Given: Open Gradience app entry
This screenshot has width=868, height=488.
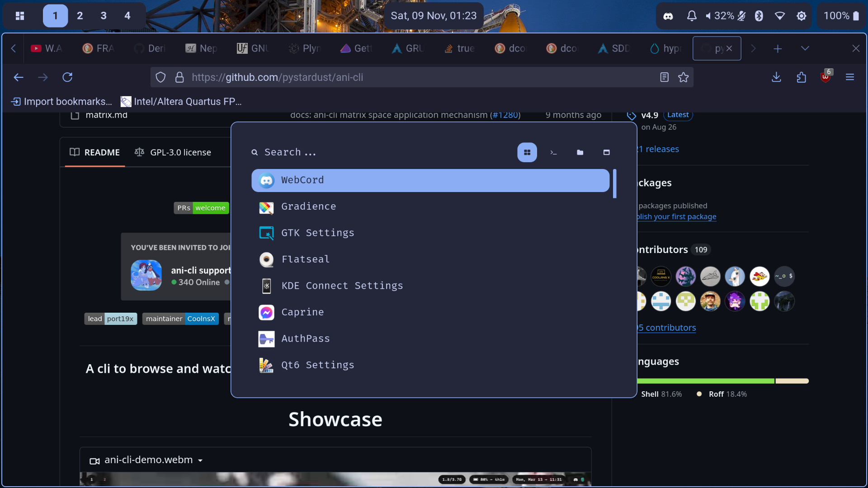Looking at the screenshot, I should 308,206.
